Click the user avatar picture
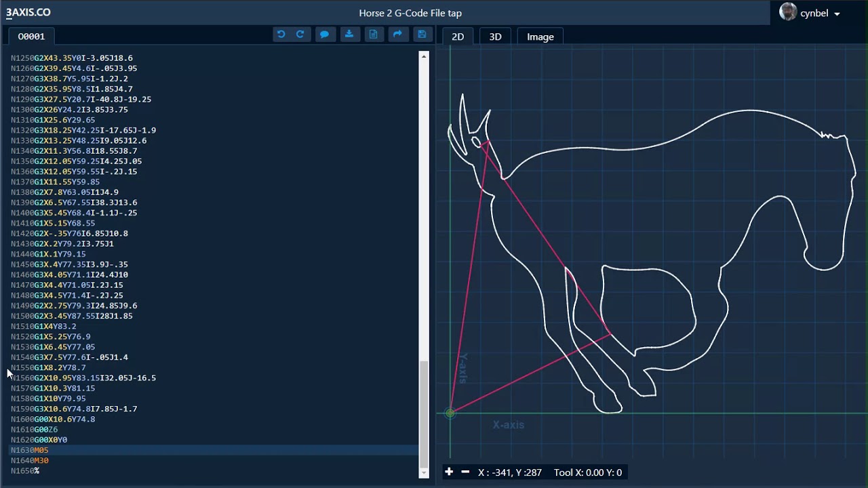This screenshot has height=488, width=868. coord(788,12)
